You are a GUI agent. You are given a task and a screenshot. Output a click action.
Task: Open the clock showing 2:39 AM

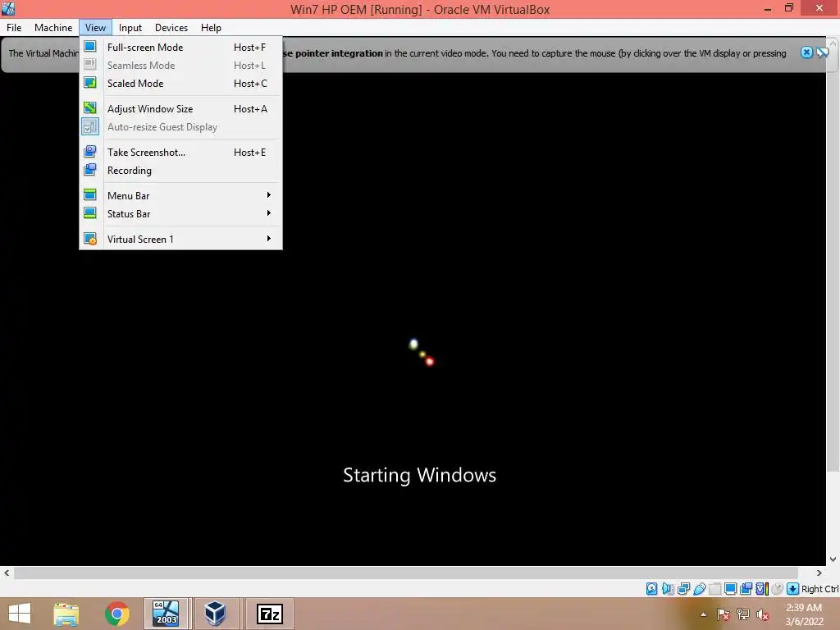(x=804, y=614)
